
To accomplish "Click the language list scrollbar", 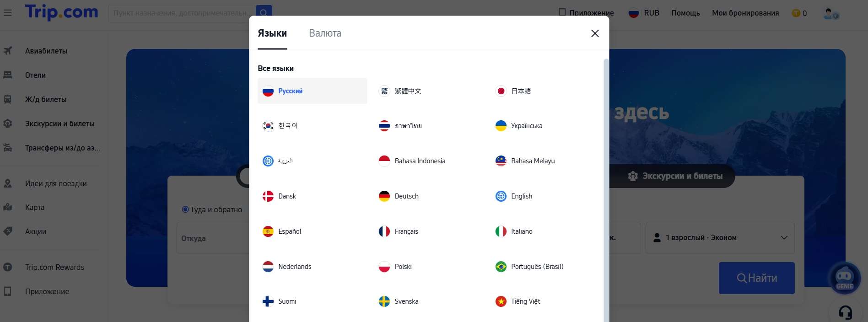I will 606,183.
